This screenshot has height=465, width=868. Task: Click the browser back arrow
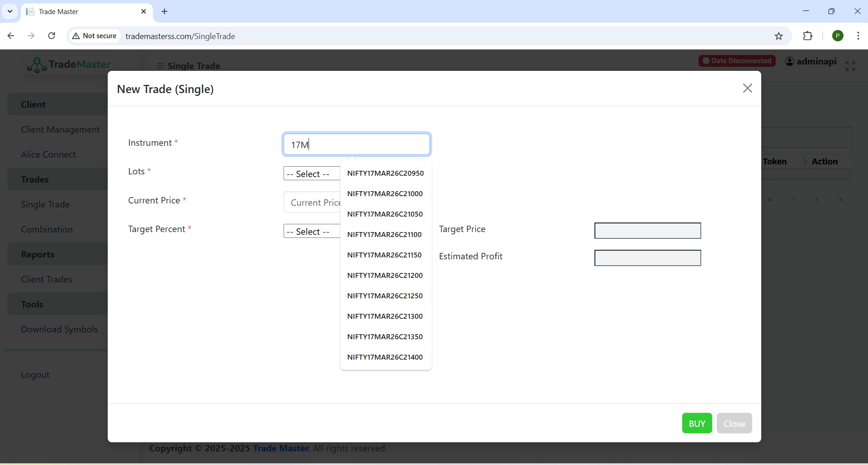(x=11, y=36)
